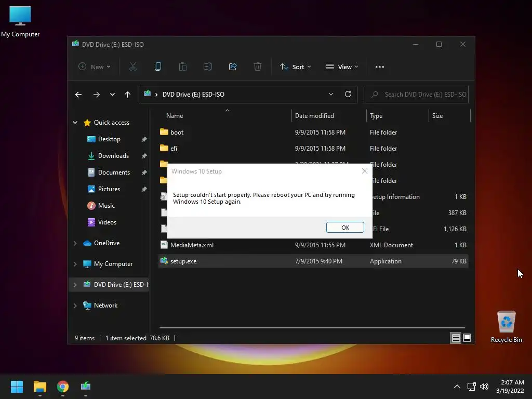
Task: Switch to large thumbnails view icon
Action: [x=467, y=338]
